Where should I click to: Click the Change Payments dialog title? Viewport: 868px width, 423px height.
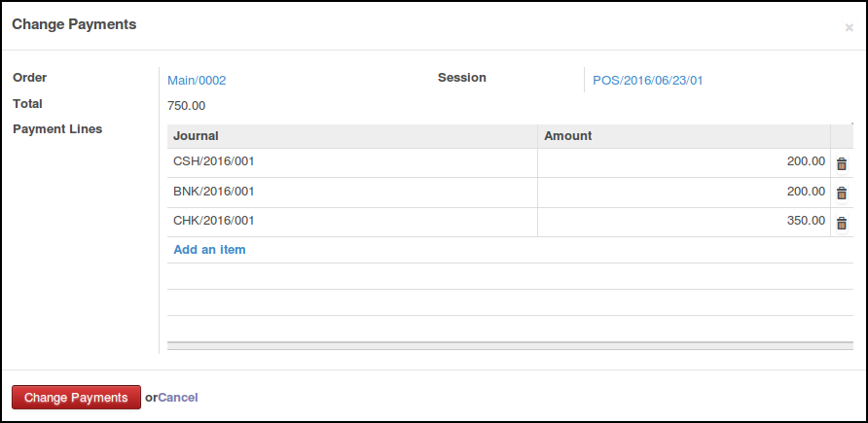(74, 24)
